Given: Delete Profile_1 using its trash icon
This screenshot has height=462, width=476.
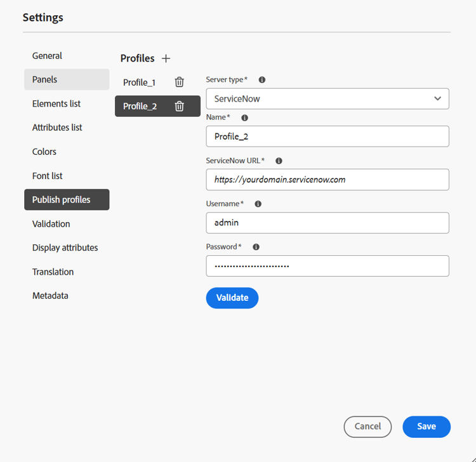Looking at the screenshot, I should [180, 82].
